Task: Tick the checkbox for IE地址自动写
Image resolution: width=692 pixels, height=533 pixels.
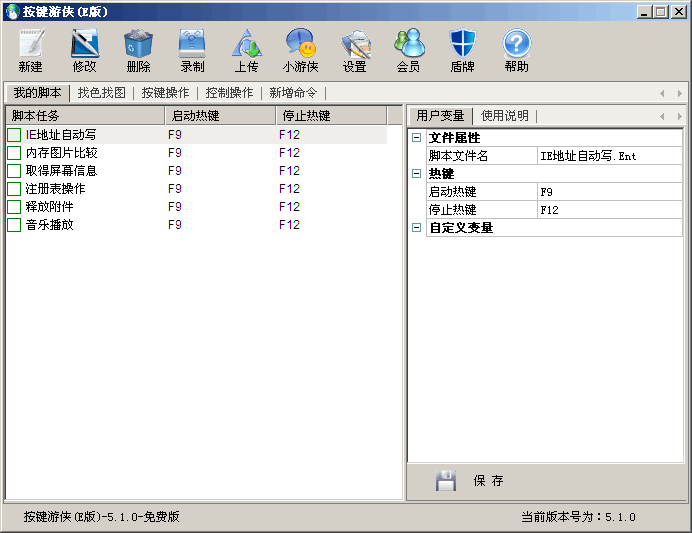Action: click(14, 135)
